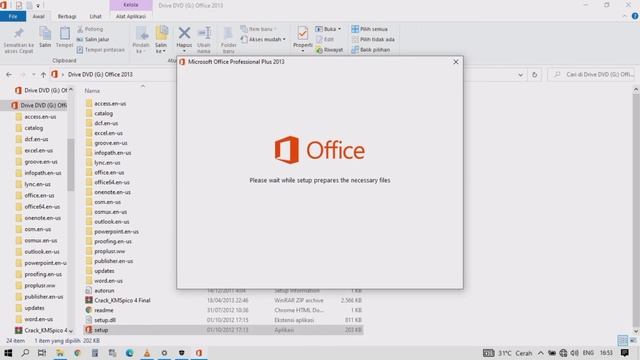Screen dimensions: 640x360
Task: Click the Kelola contextual tab
Action: [x=131, y=5]
